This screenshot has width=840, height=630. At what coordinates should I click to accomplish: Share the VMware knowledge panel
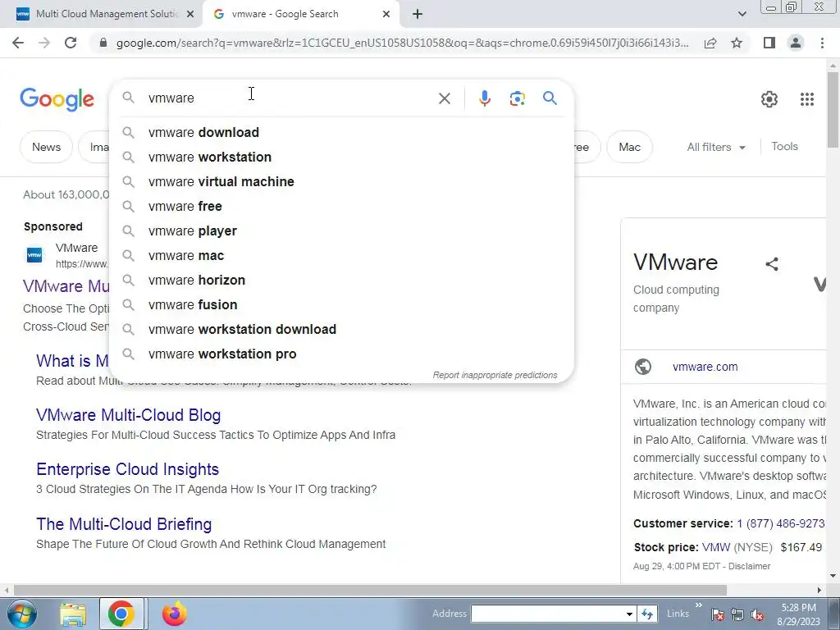pos(771,263)
